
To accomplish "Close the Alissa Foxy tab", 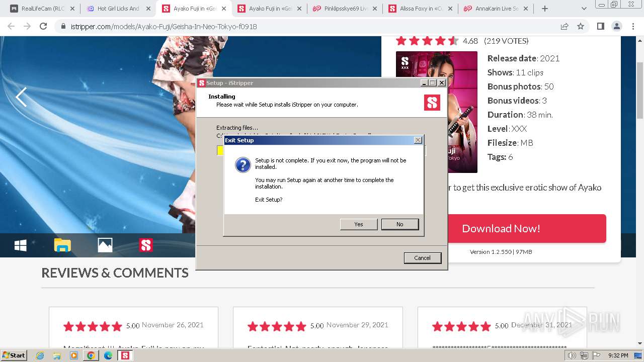I will (x=450, y=9).
